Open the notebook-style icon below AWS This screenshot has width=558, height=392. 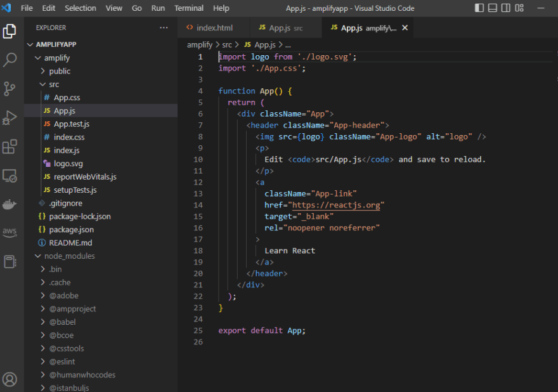10,262
